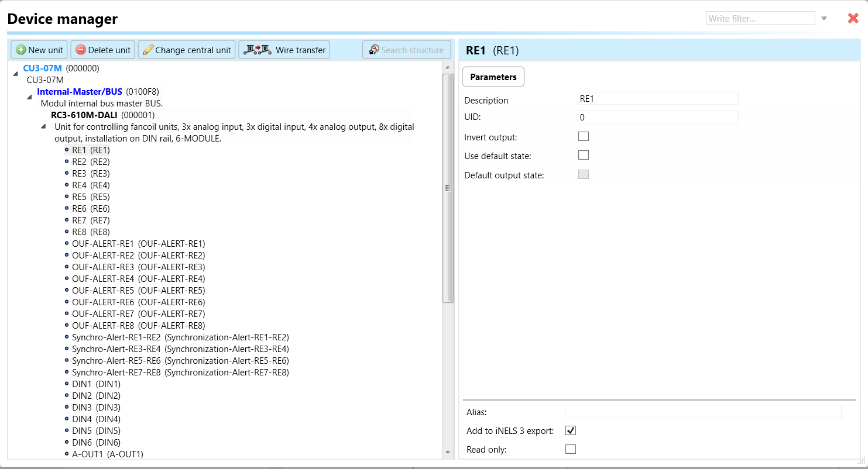Click the green New unit plus icon

(21, 50)
